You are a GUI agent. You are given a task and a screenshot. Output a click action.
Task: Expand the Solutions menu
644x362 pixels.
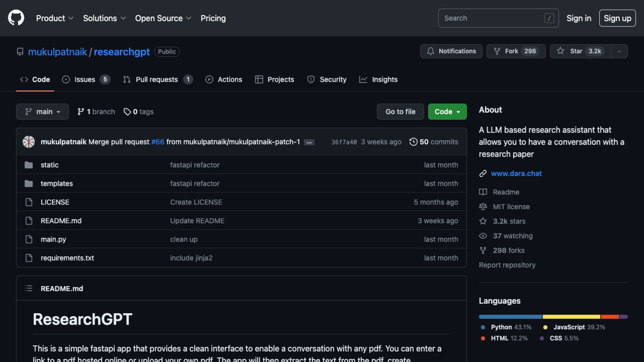[104, 18]
